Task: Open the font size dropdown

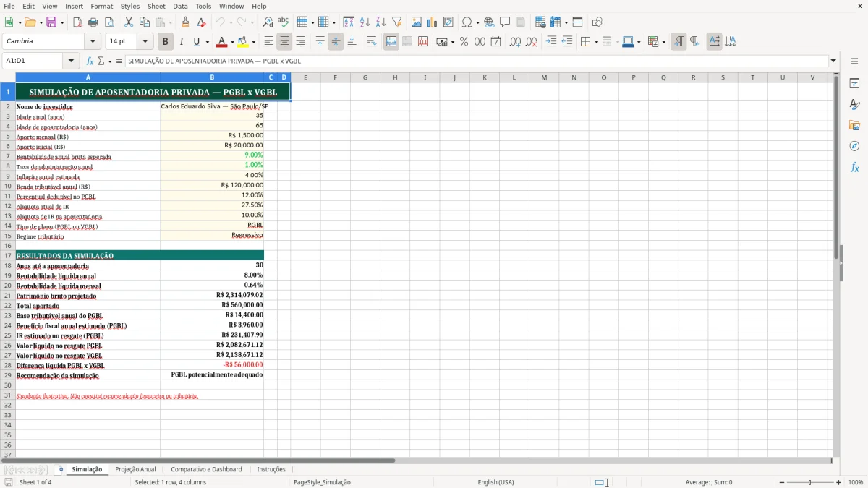Action: (x=145, y=42)
